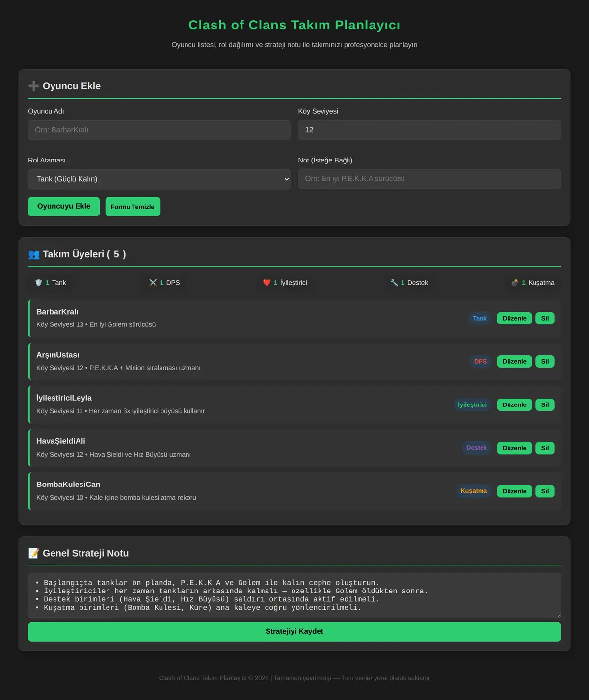This screenshot has height=700, width=589.
Task: Delete the BarbarKralı player
Action: (545, 318)
